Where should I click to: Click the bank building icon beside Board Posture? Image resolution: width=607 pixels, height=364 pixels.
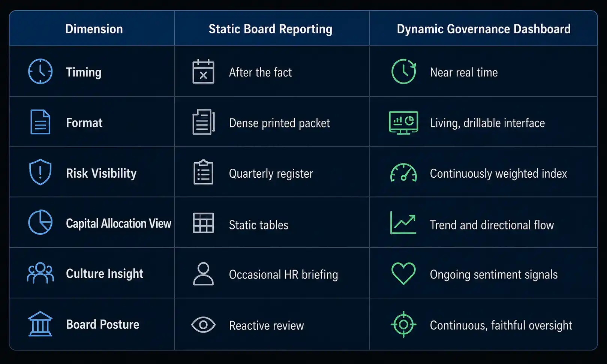point(40,324)
